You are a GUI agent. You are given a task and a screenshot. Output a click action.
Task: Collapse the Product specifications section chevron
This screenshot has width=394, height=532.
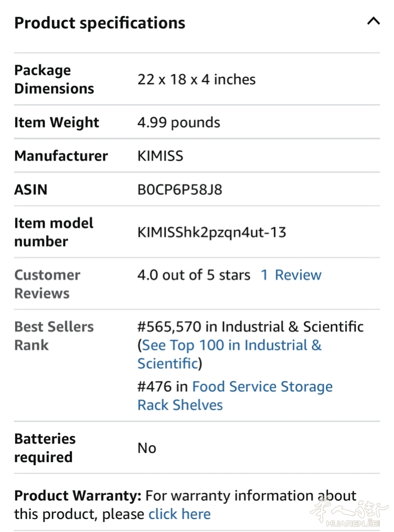pyautogui.click(x=373, y=21)
